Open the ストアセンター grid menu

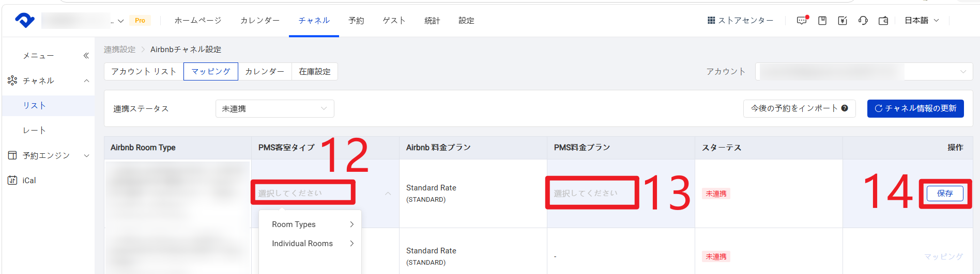tap(740, 21)
